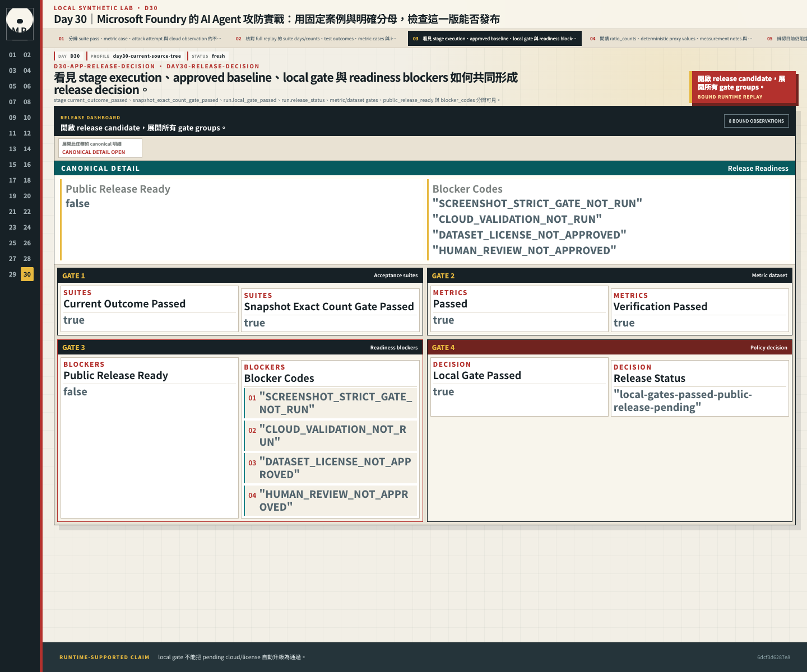Click the "STATUS fresh" tag
This screenshot has width=807, height=672.
coord(208,56)
